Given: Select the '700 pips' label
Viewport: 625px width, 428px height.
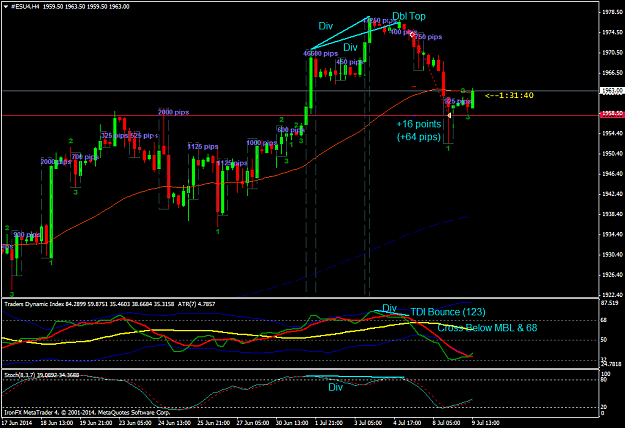Looking at the screenshot, I should [85, 157].
